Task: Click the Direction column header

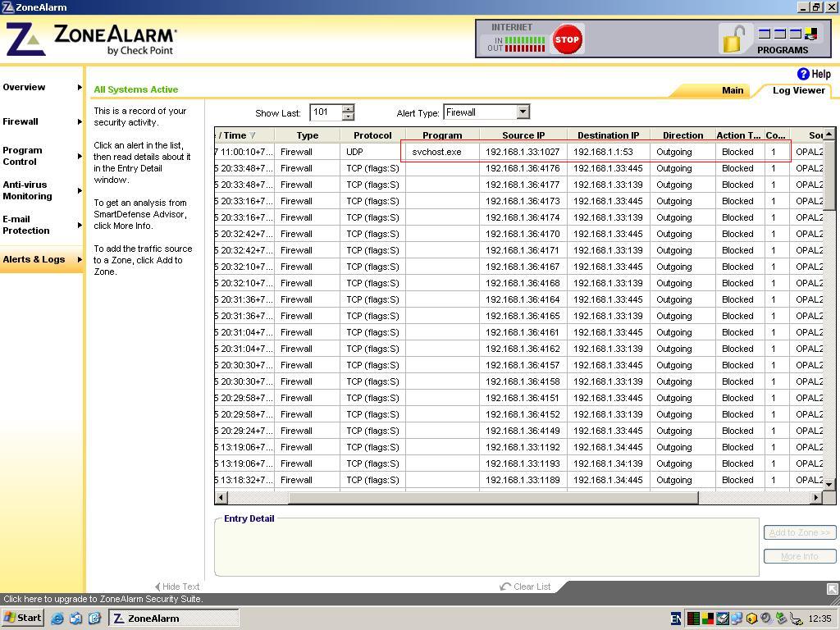Action: (682, 135)
